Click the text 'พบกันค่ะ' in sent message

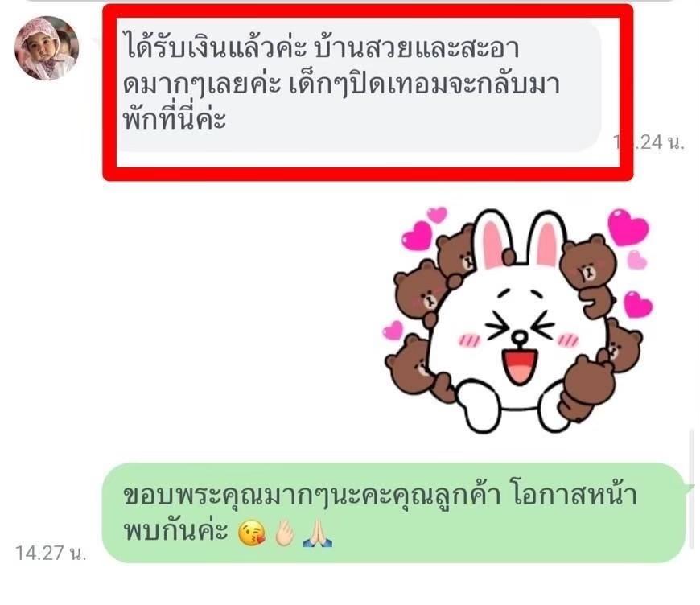pos(176,531)
